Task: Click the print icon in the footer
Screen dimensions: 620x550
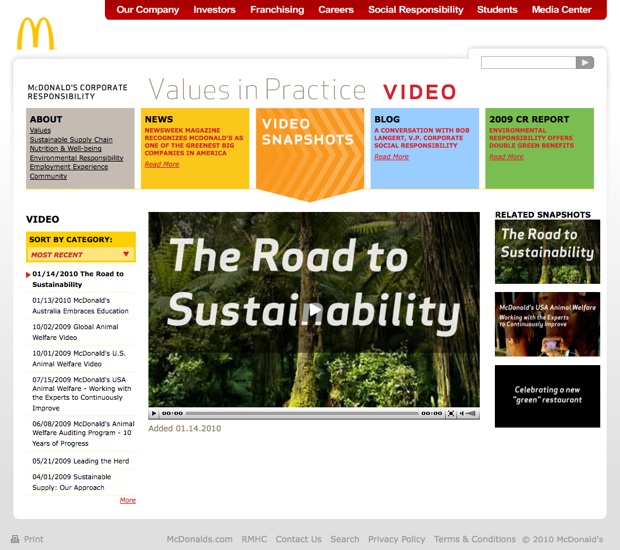Action: pos(15,539)
